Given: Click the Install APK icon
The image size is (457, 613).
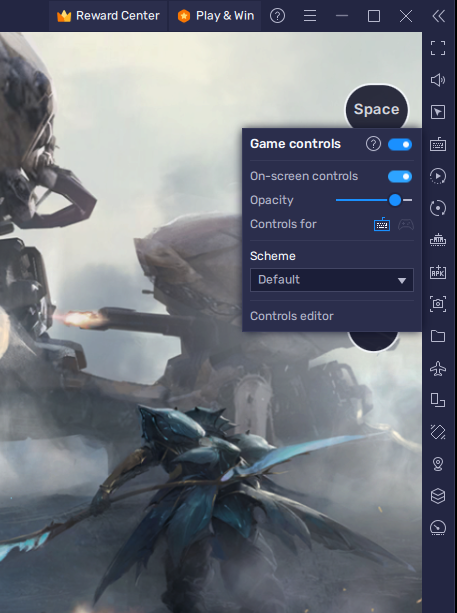Looking at the screenshot, I should (x=438, y=272).
